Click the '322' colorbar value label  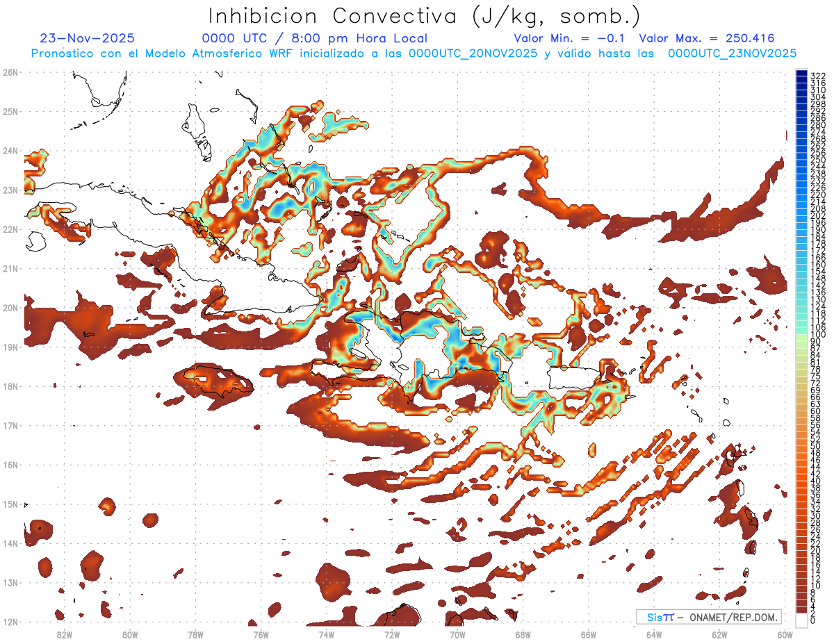818,76
